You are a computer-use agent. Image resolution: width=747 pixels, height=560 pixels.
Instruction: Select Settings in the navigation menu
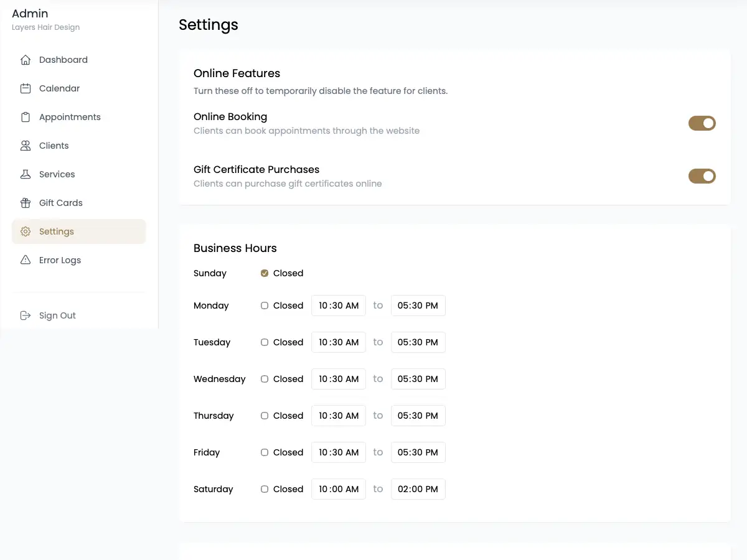(57, 231)
